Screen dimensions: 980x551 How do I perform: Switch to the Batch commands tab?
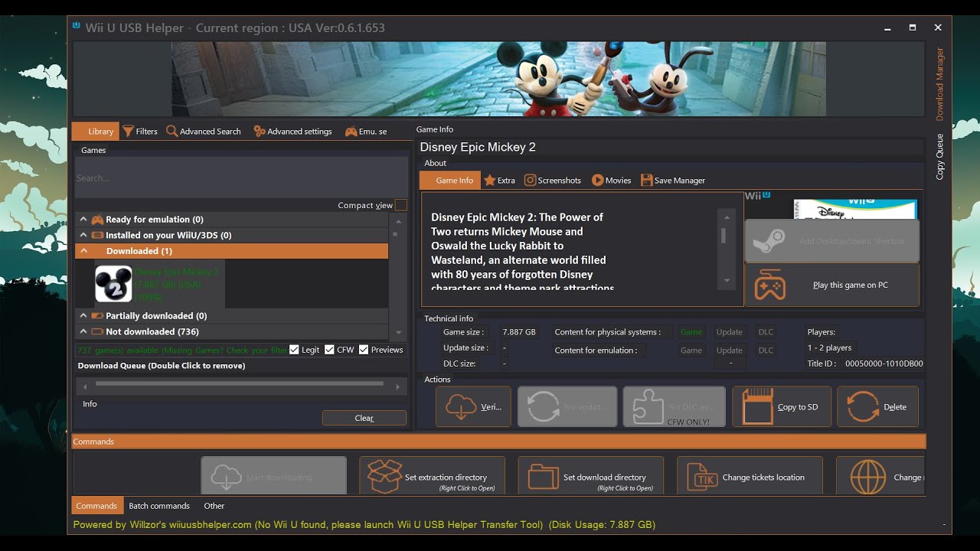159,506
